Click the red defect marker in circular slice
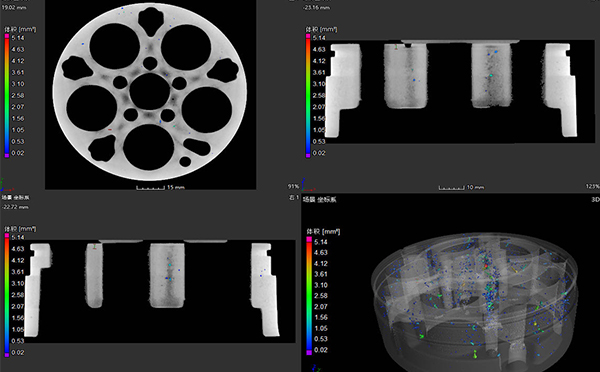The height and width of the screenshot is (372, 600). (110, 130)
